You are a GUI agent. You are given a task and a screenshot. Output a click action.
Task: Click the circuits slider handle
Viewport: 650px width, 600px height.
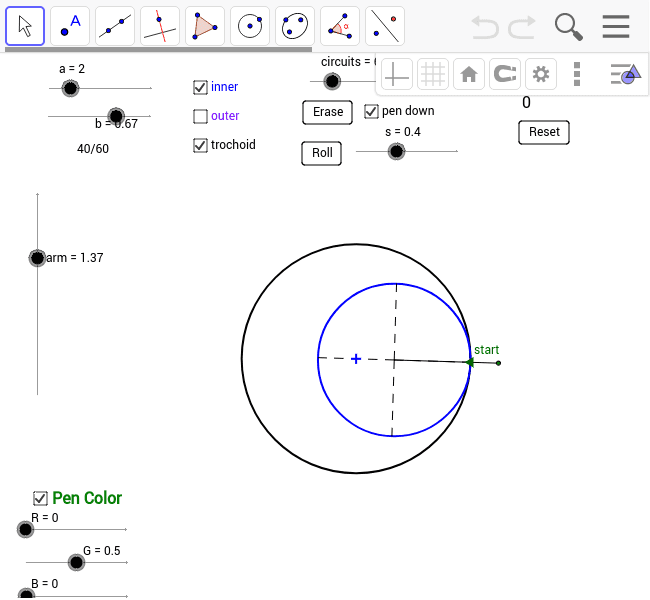[x=332, y=81]
